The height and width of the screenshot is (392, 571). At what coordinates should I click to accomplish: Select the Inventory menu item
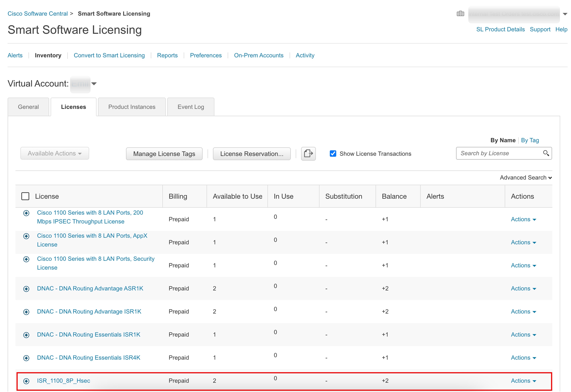[x=48, y=55]
